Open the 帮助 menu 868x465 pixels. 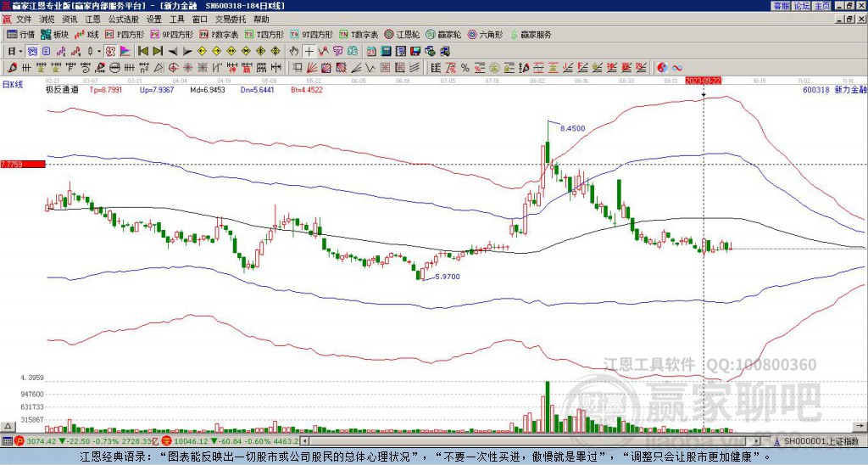pyautogui.click(x=261, y=20)
